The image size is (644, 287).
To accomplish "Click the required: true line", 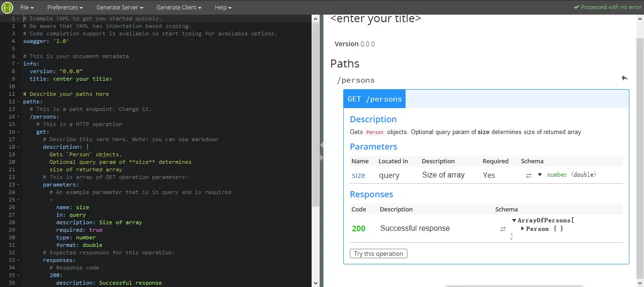I will 79,230.
